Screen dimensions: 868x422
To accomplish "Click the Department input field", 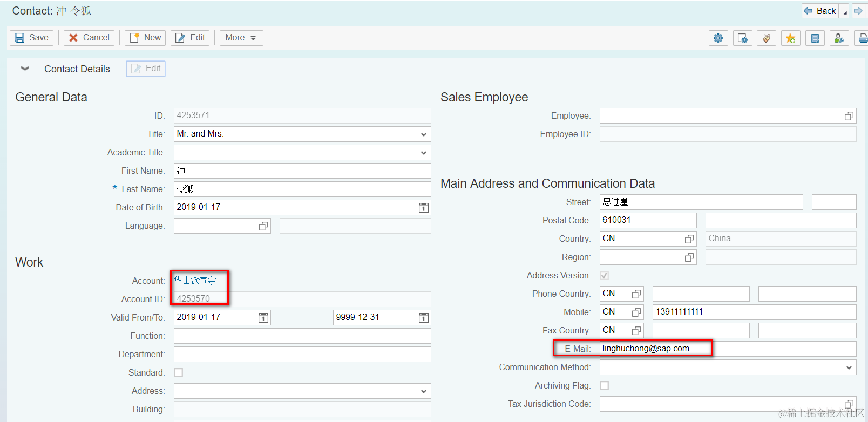I will click(302, 355).
